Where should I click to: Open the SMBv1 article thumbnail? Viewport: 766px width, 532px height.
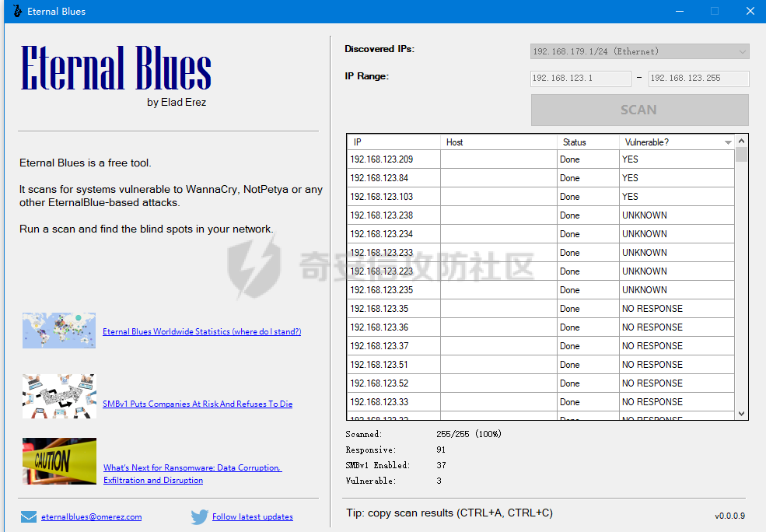click(x=59, y=396)
